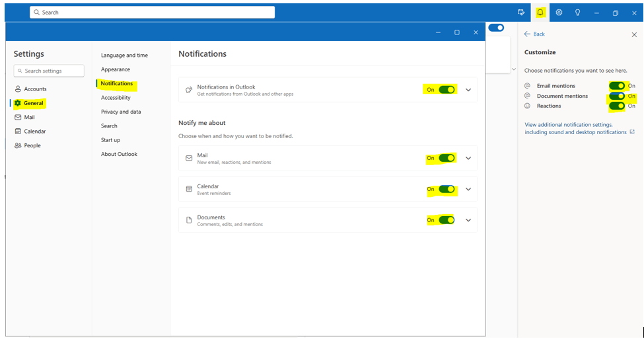This screenshot has width=644, height=339.
Task: Select Accessibility settings
Action: point(116,98)
